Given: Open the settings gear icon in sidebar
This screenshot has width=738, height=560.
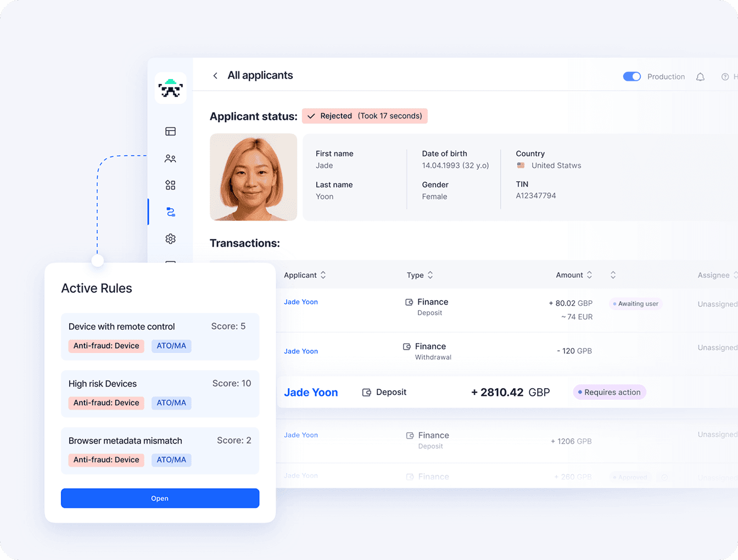Looking at the screenshot, I should 170,239.
